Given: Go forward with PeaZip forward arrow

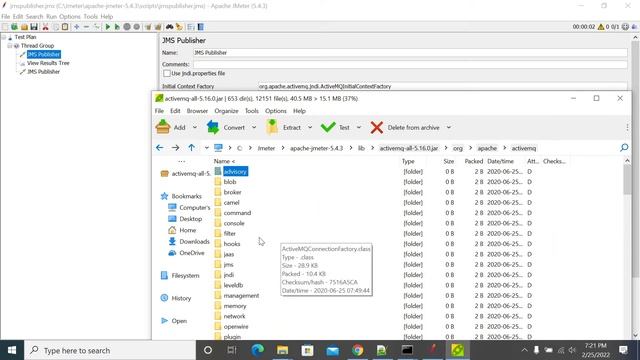Looking at the screenshot, I should click(x=176, y=148).
